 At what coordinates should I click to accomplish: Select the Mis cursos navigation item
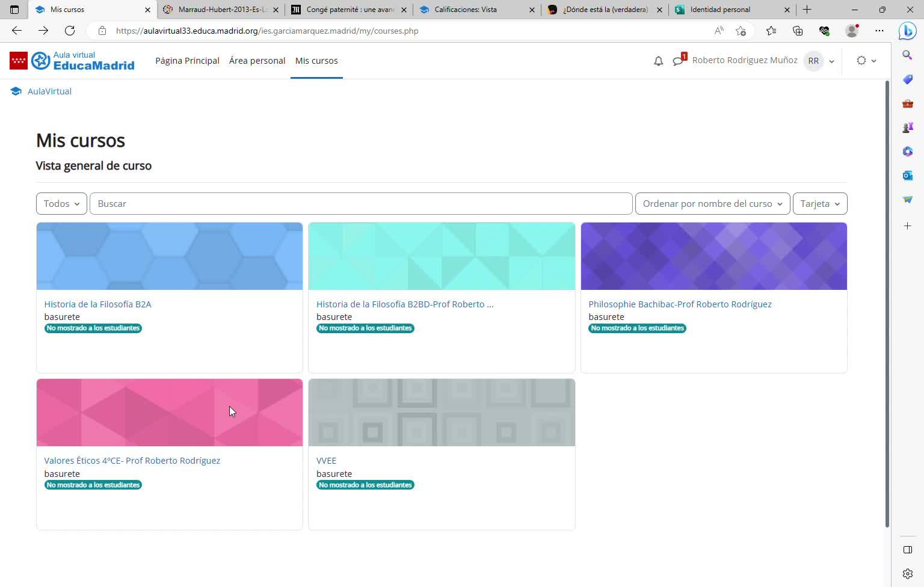[316, 61]
